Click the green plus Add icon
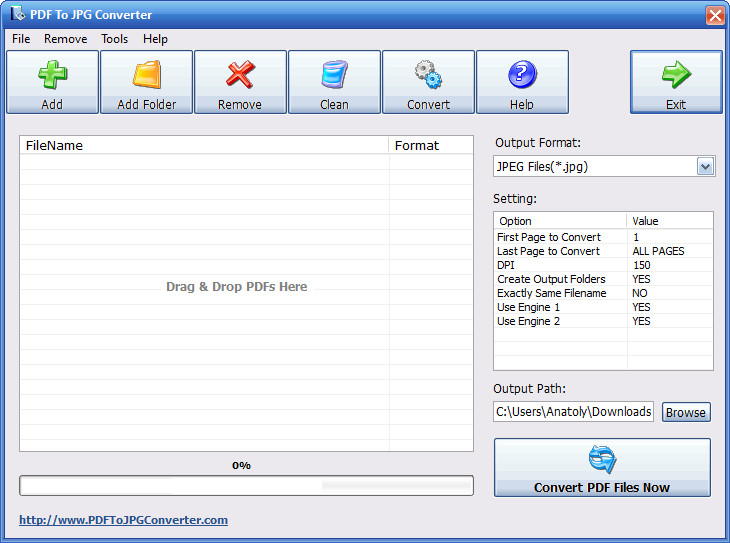 pyautogui.click(x=52, y=75)
